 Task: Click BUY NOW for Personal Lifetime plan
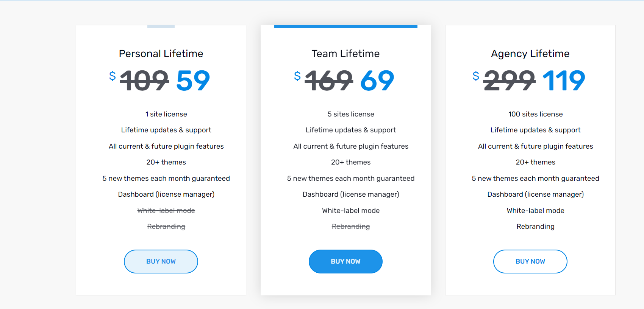pos(161,261)
